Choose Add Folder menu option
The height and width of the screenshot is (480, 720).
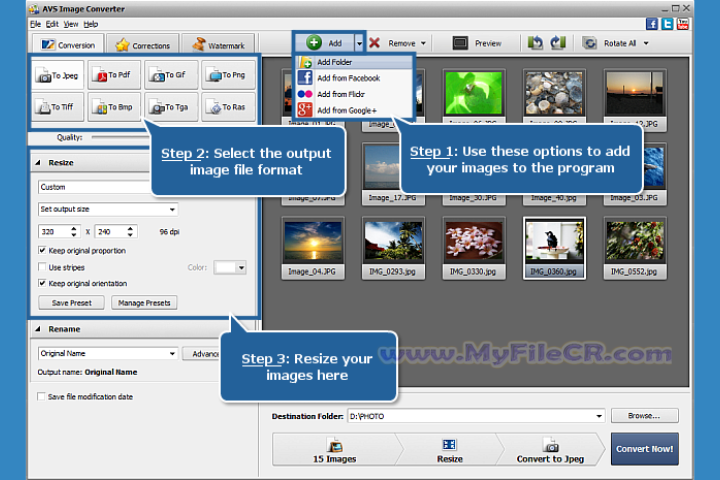point(354,62)
